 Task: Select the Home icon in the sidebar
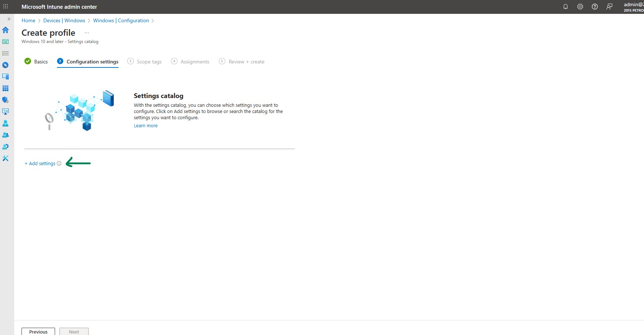tap(5, 30)
